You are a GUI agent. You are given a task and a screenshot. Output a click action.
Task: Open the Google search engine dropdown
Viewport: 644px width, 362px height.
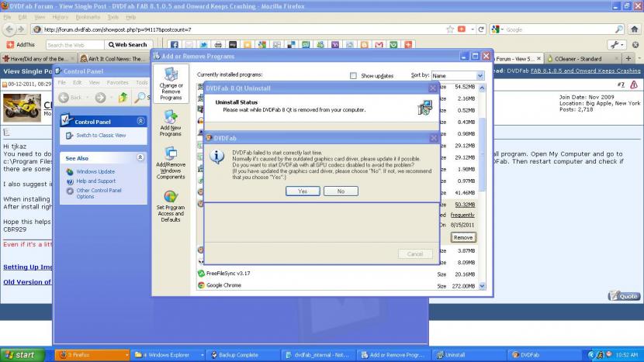(x=497, y=29)
